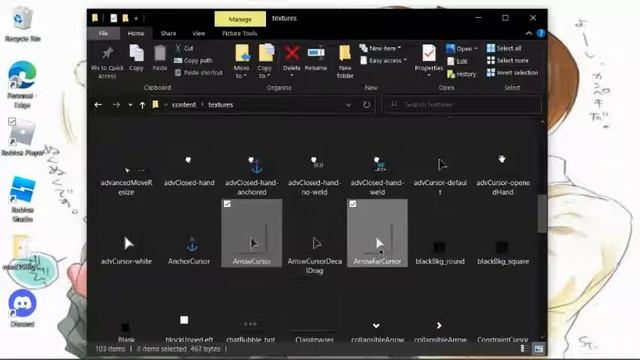Collapse the ribbon with the chevron
The width and height of the screenshot is (640, 360).
(529, 33)
